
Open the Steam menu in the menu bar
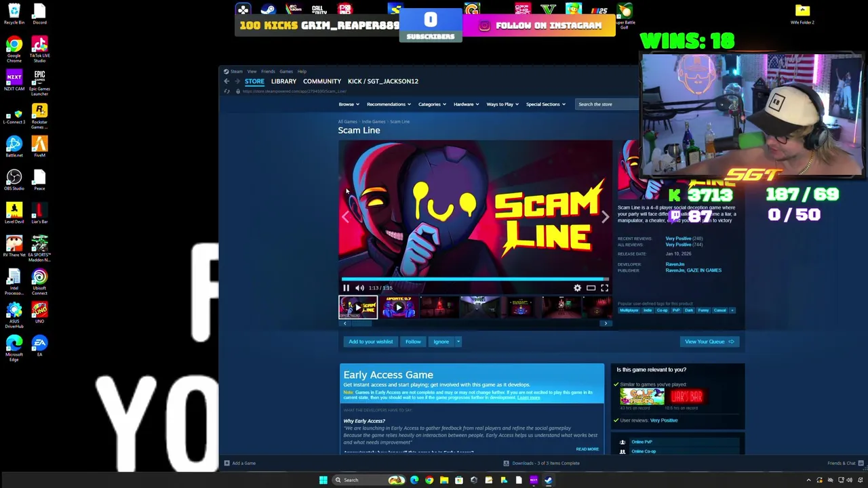[x=234, y=71]
